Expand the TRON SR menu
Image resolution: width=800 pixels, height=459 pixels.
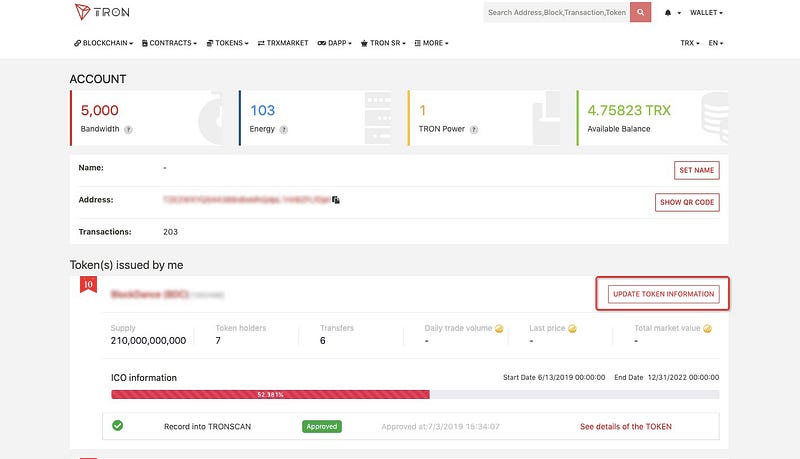coord(383,43)
